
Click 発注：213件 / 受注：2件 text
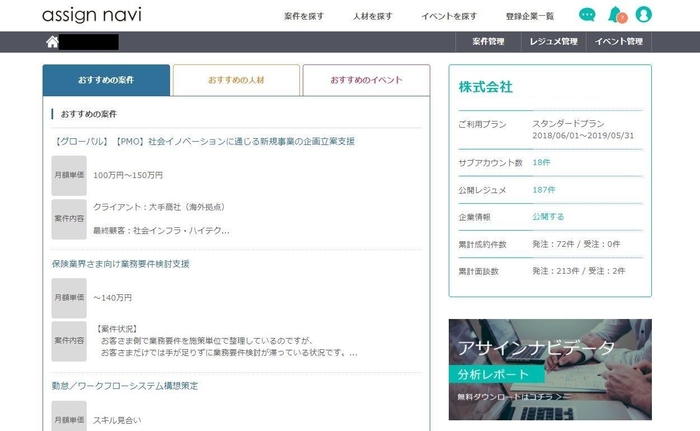coord(579,271)
